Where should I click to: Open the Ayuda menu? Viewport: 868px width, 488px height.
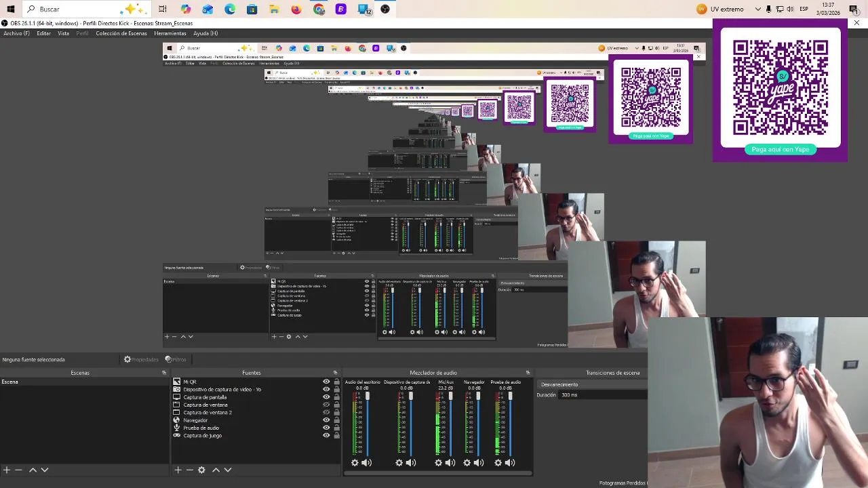pos(205,33)
